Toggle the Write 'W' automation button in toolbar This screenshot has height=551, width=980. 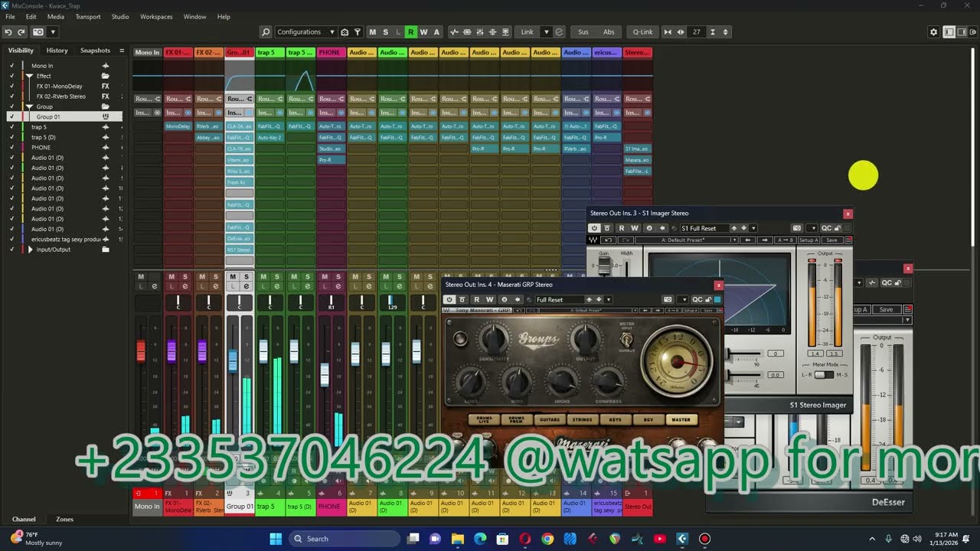pyautogui.click(x=423, y=32)
